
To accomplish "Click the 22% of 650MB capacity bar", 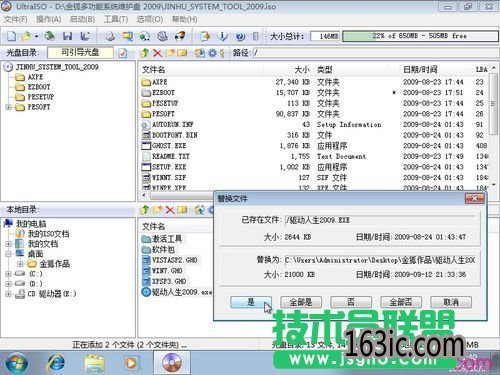I will click(x=420, y=36).
